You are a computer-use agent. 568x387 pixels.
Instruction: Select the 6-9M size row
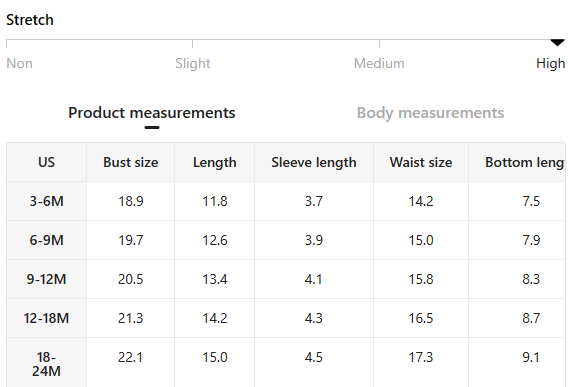coord(286,240)
